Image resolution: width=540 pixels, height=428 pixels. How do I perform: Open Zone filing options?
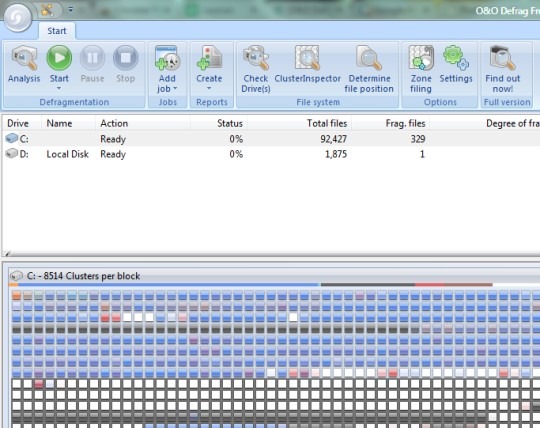pyautogui.click(x=420, y=69)
